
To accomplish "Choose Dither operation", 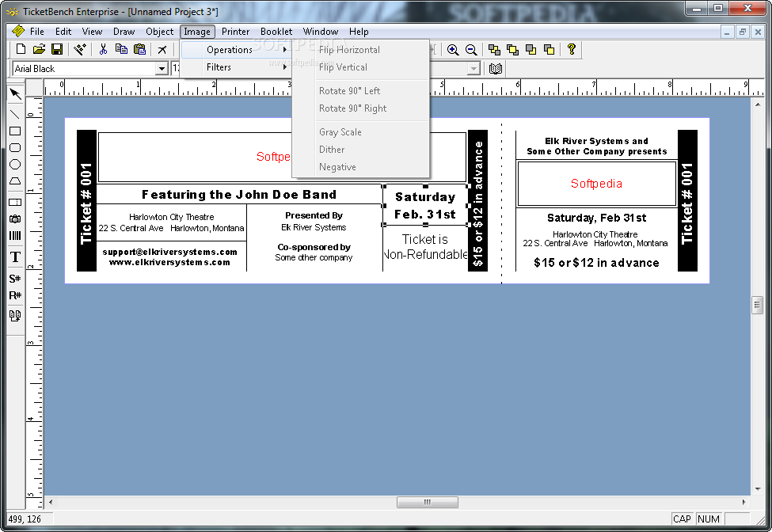I will (x=361, y=149).
